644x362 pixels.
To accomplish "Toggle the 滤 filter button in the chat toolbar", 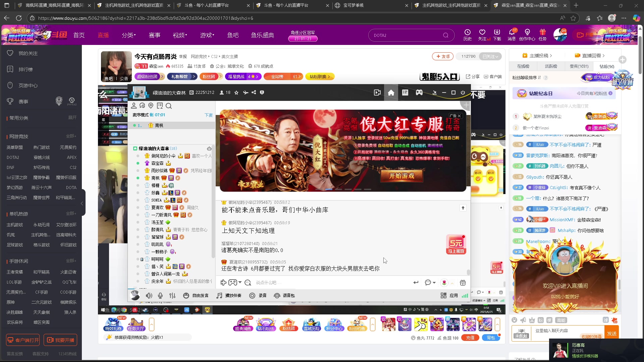I will pos(605,320).
